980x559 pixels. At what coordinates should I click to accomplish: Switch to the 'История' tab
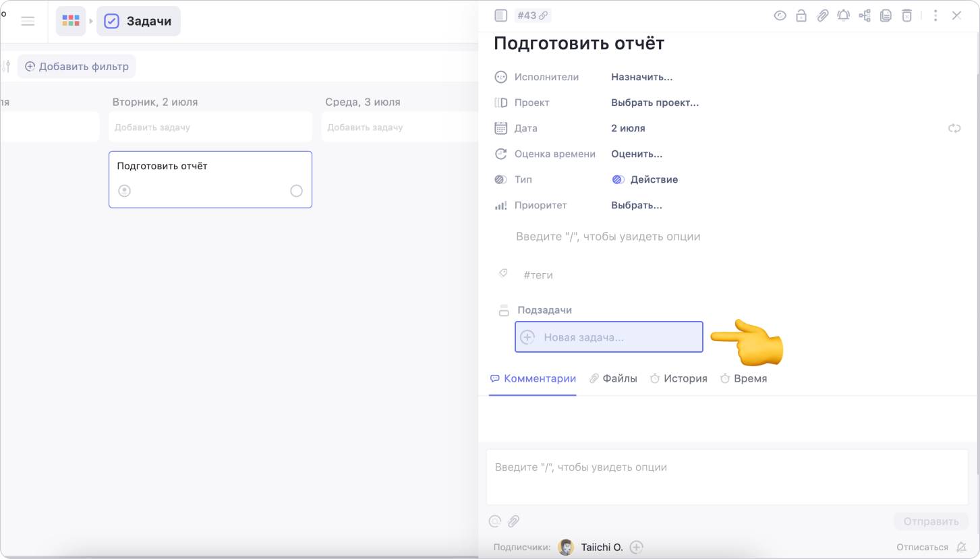coord(679,378)
